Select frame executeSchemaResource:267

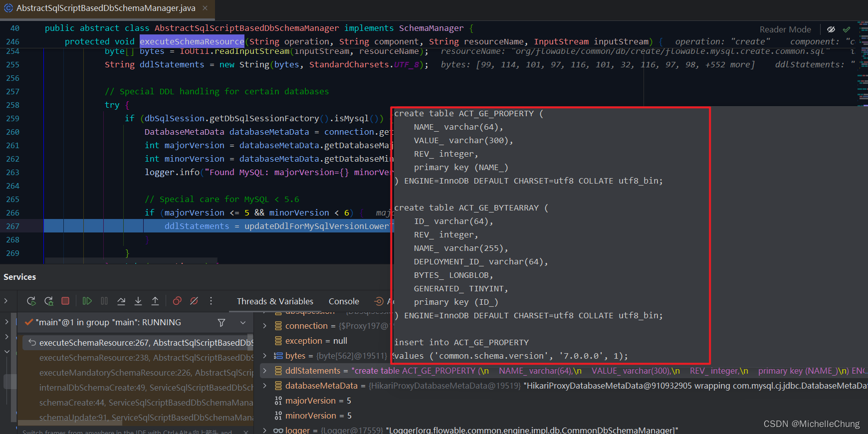pyautogui.click(x=138, y=343)
